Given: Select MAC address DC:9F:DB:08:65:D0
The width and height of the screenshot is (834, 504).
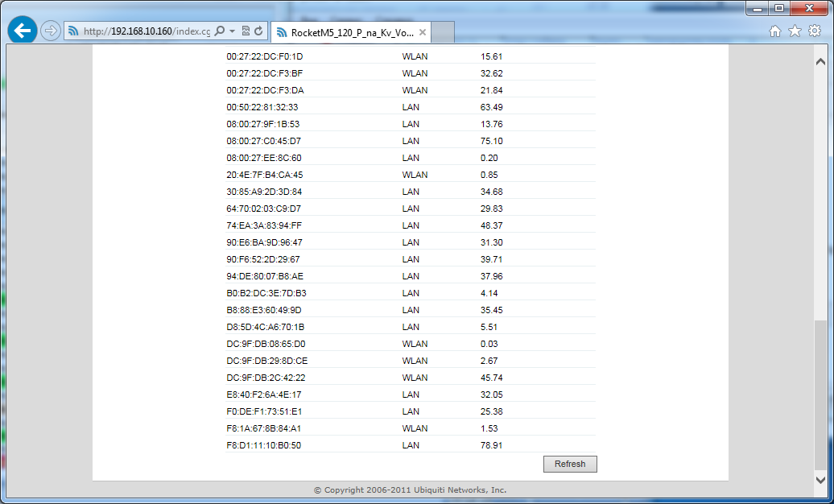Looking at the screenshot, I should point(266,344).
